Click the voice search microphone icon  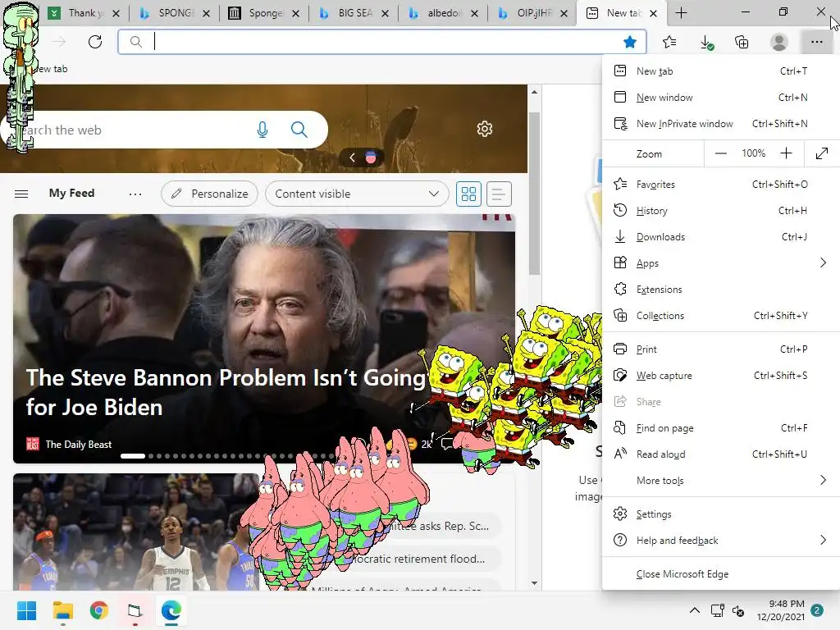[262, 130]
